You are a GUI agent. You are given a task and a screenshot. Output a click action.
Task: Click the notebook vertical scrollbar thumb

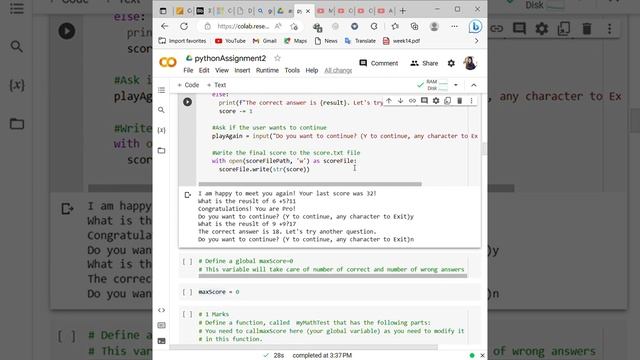pos(484,149)
